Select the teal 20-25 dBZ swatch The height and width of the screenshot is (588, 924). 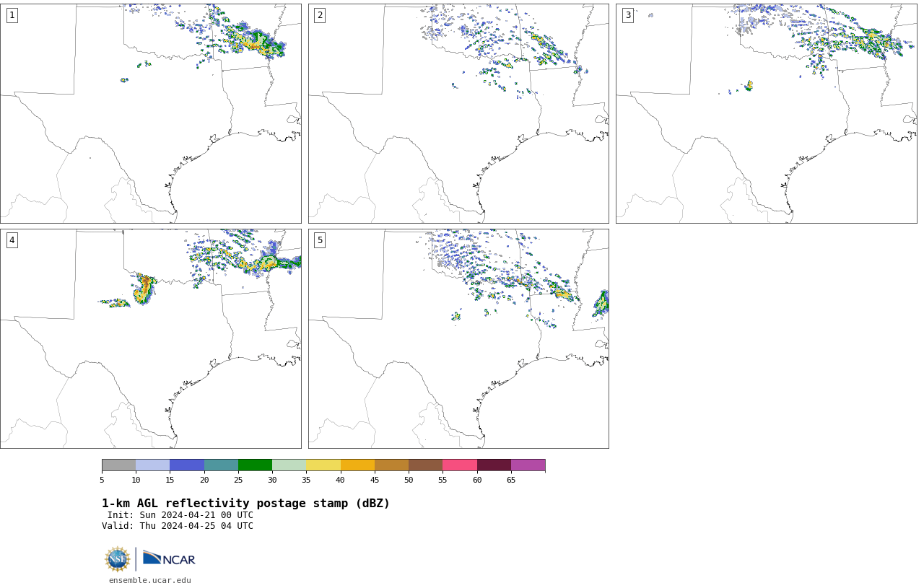[x=221, y=465]
